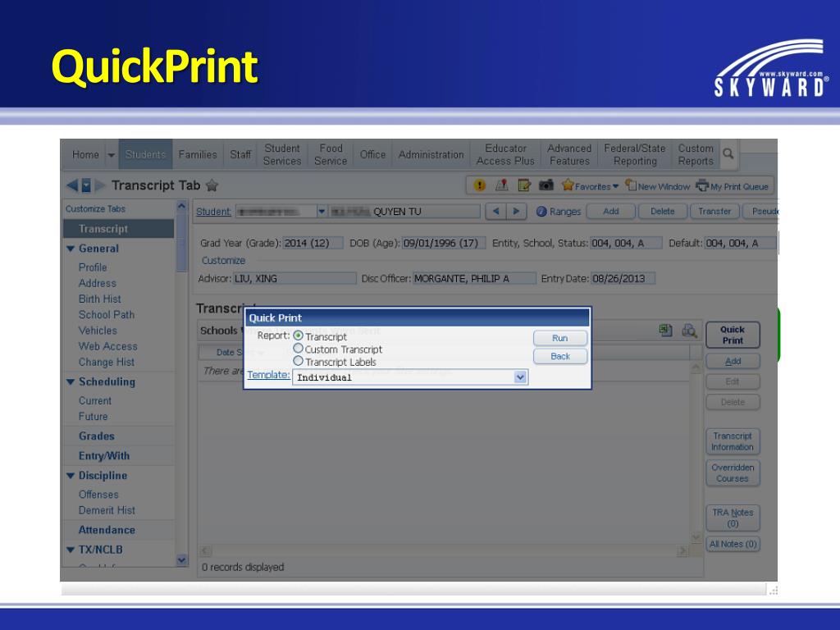Click the Overridden Courses button
Screen dimensions: 840x630
click(733, 473)
